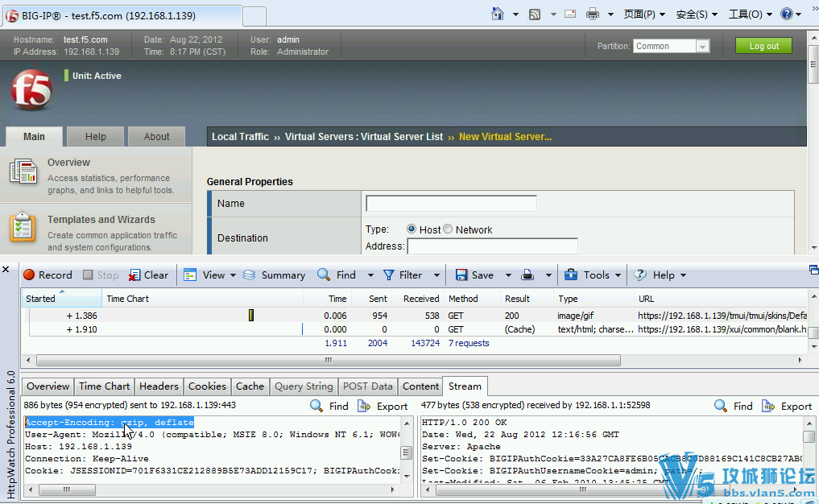Viewport: 819px width, 504px height.
Task: Click the IE Home icon
Action: point(498,14)
